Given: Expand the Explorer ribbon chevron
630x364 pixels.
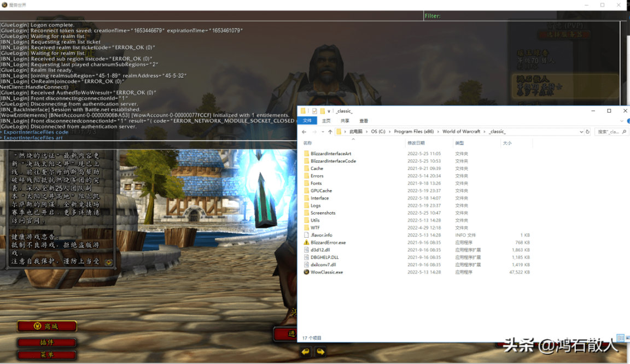Looking at the screenshot, I should coord(622,121).
